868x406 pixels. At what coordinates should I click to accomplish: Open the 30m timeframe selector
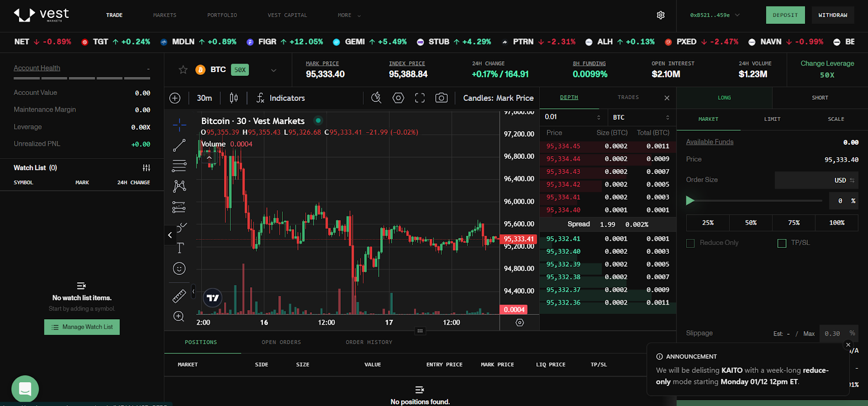pyautogui.click(x=205, y=98)
